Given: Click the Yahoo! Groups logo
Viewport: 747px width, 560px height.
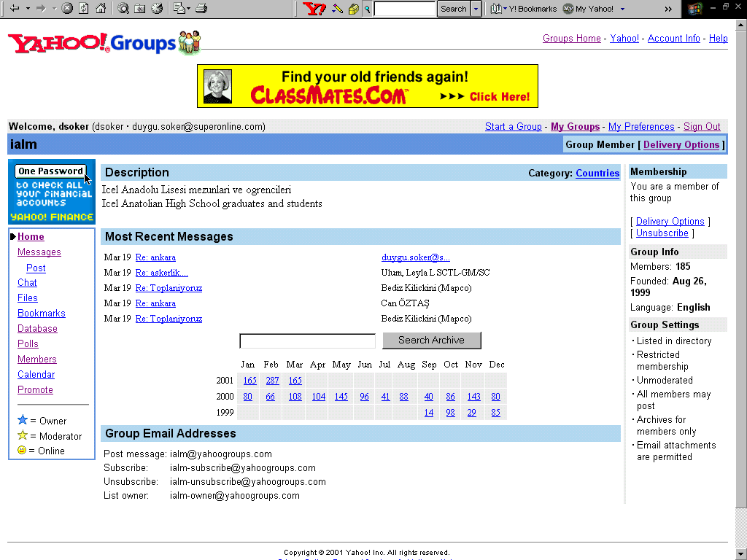Looking at the screenshot, I should [104, 42].
